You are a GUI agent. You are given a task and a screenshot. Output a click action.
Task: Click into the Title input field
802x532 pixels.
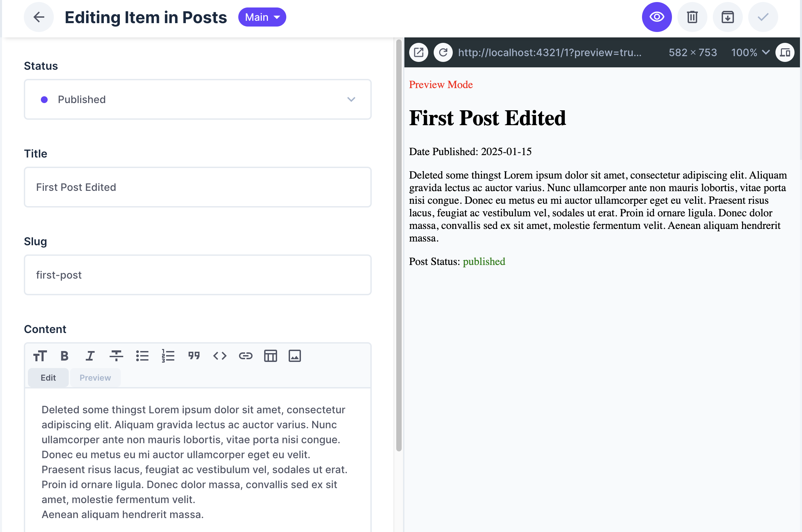[x=197, y=187]
